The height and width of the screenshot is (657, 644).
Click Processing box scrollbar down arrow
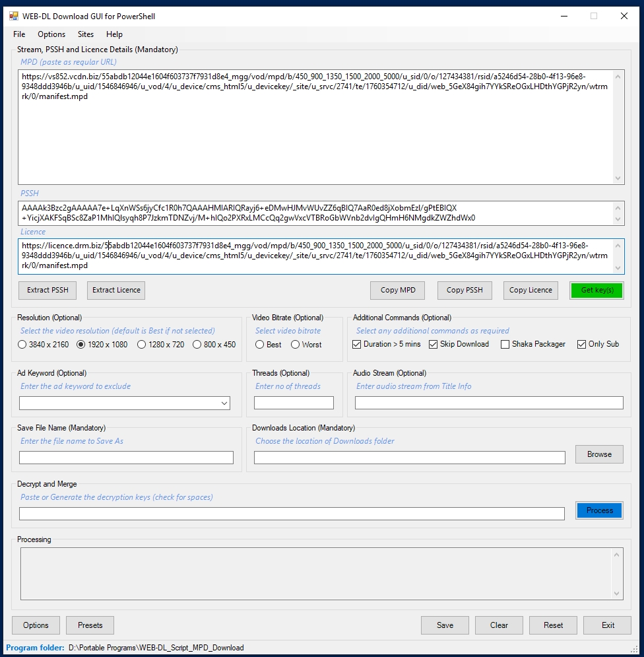[x=616, y=593]
